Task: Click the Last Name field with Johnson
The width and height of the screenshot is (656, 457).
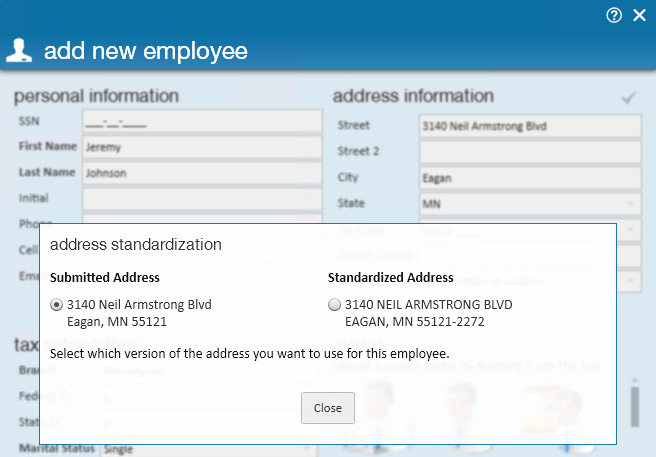Action: coord(202,173)
